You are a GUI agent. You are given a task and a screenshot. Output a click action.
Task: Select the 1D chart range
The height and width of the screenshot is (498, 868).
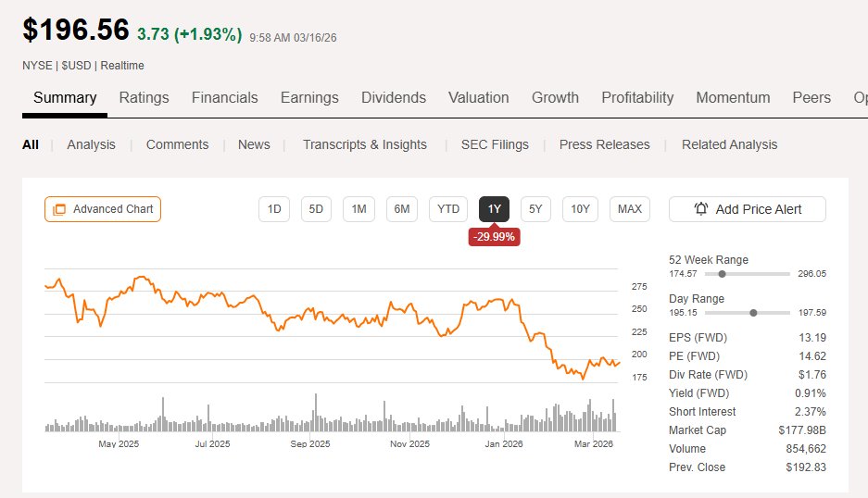pyautogui.click(x=274, y=209)
